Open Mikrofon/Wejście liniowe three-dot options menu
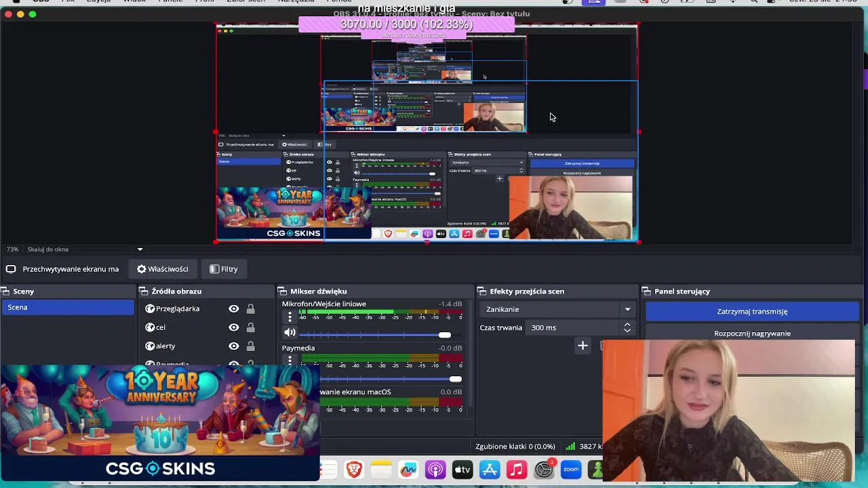Screen dimensions: 868x488 pos(290,317)
